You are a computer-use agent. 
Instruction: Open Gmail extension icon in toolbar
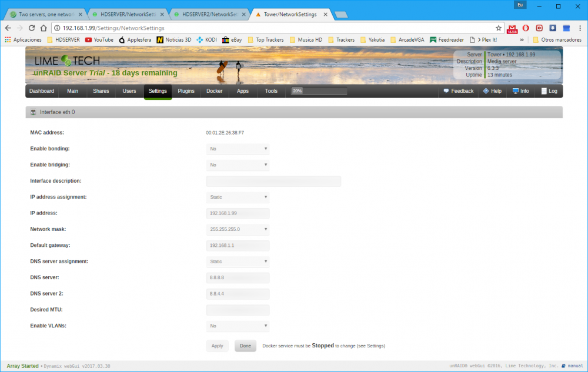tap(512, 28)
